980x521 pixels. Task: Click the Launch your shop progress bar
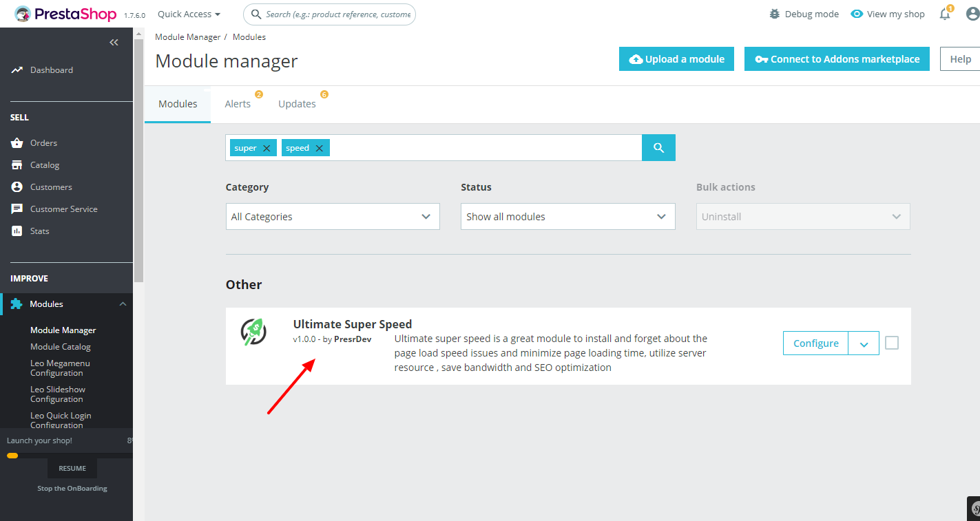[x=70, y=455]
